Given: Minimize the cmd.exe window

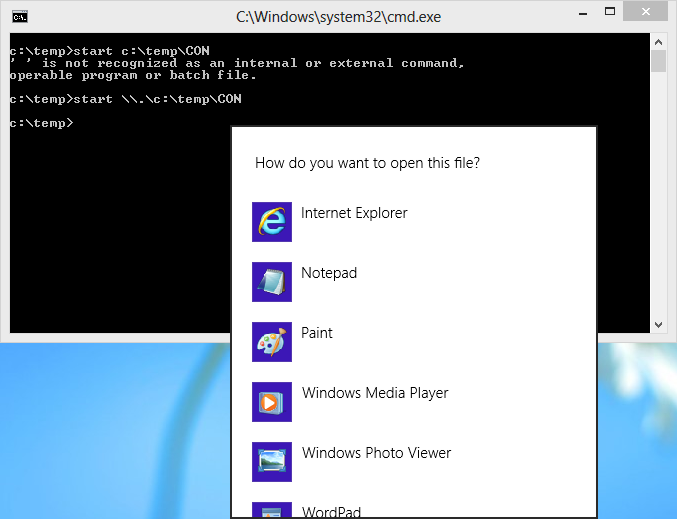Looking at the screenshot, I should (x=583, y=13).
